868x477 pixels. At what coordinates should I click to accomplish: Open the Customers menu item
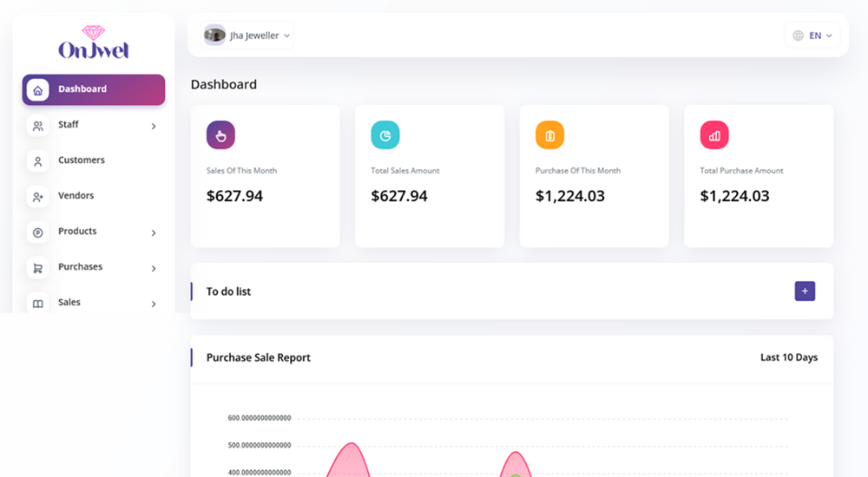pyautogui.click(x=82, y=160)
